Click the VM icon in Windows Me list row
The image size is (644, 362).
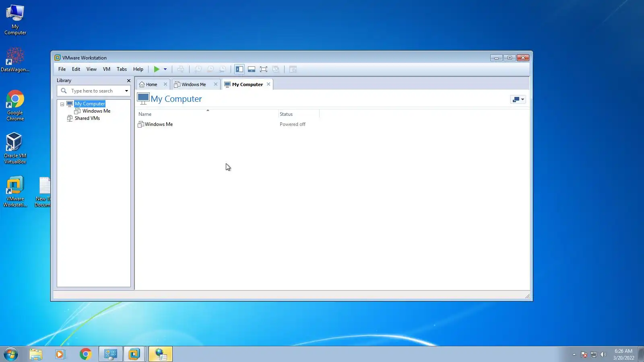pos(141,124)
